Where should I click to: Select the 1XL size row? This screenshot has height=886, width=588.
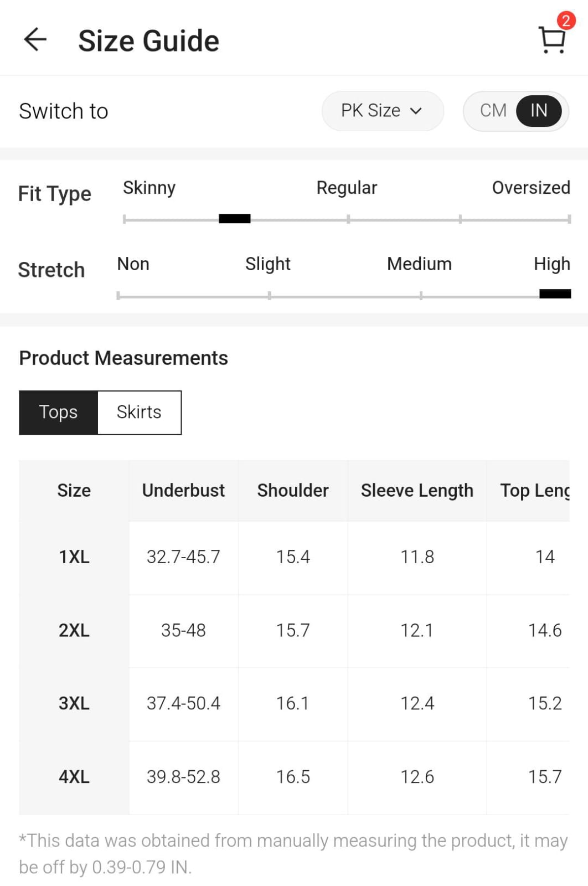coord(74,557)
